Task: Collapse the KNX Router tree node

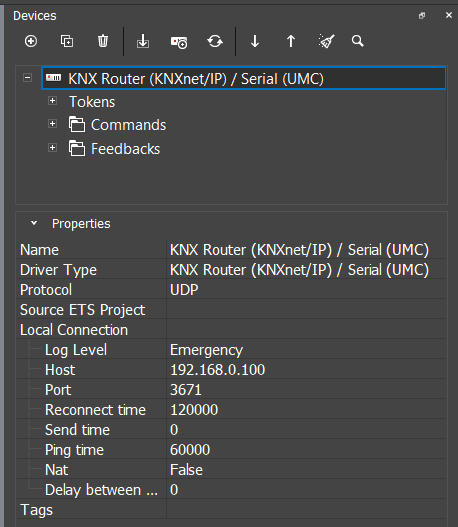Action: coord(28,78)
